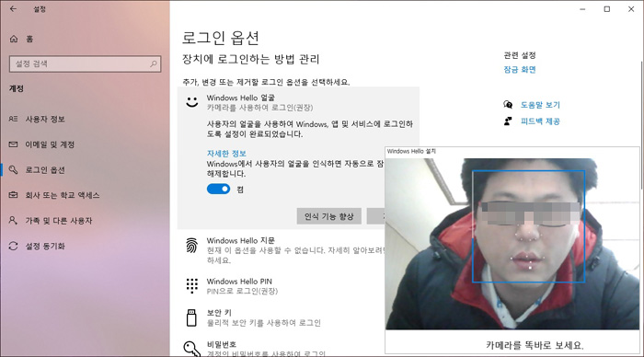Click the 인식 기능 향상 button
This screenshot has width=644, height=357.
pos(329,216)
